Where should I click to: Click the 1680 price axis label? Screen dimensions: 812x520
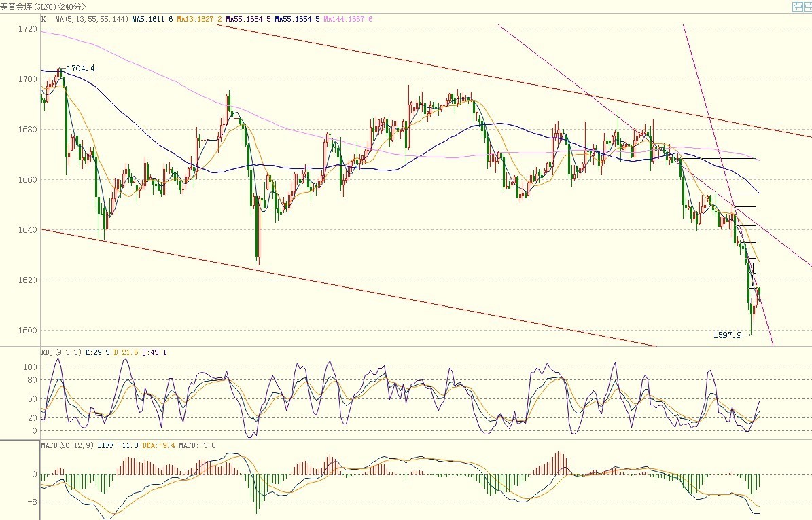pyautogui.click(x=28, y=130)
